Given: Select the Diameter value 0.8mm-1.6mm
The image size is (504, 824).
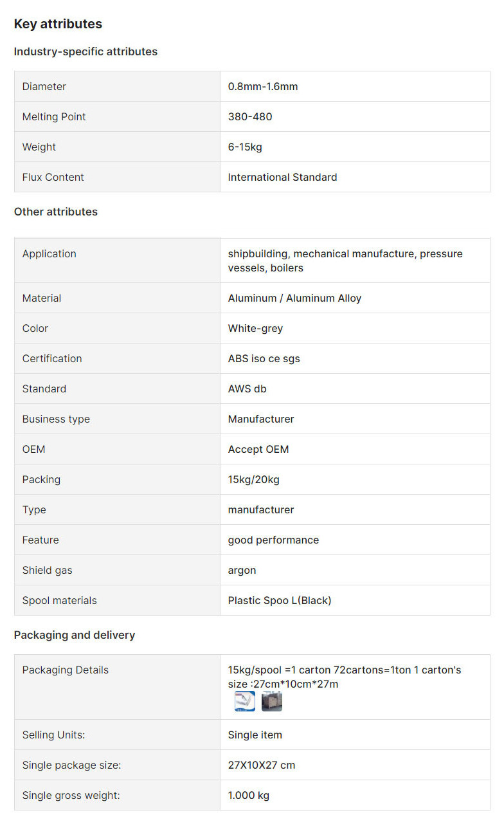Looking at the screenshot, I should point(263,86).
